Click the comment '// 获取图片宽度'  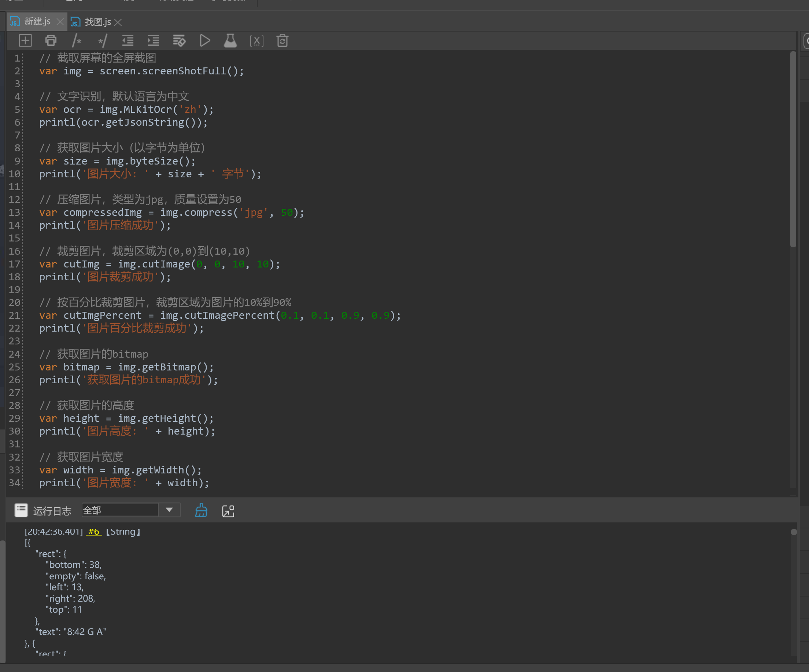click(x=81, y=457)
